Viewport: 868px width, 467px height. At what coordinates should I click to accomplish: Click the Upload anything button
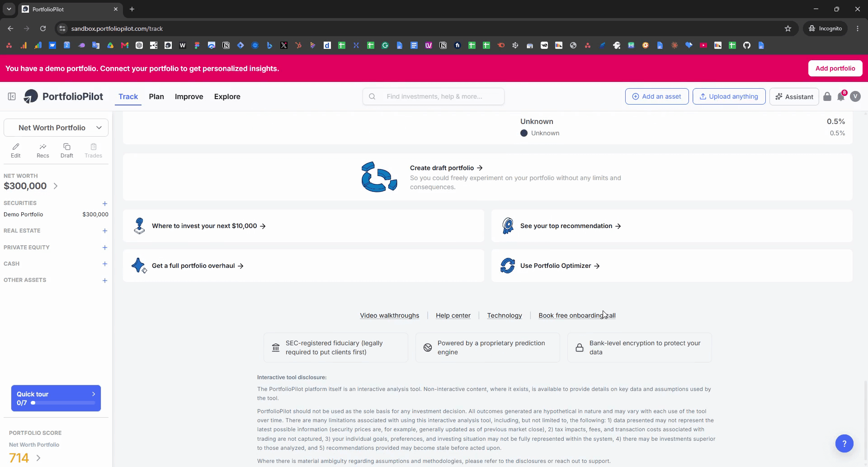coord(729,96)
